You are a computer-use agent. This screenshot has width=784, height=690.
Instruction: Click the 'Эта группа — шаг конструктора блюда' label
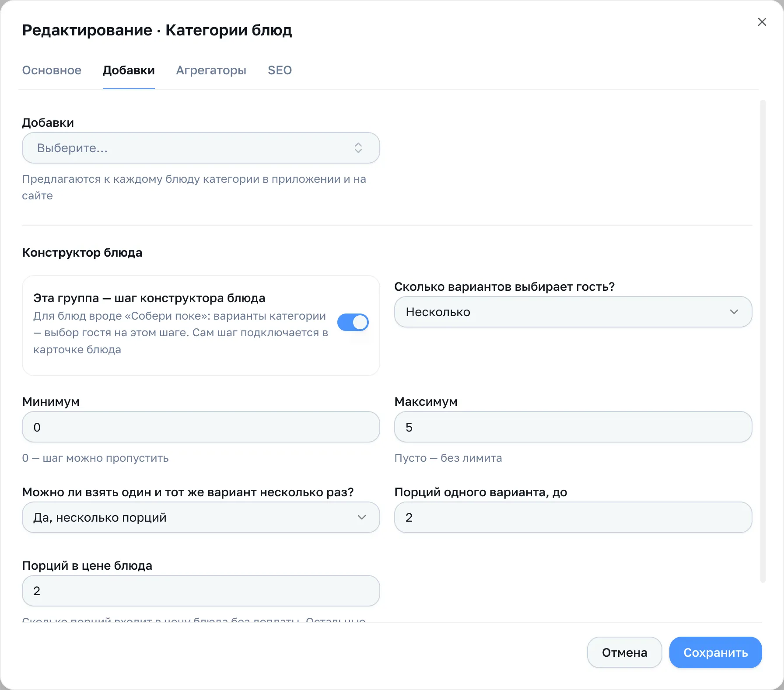pos(149,298)
